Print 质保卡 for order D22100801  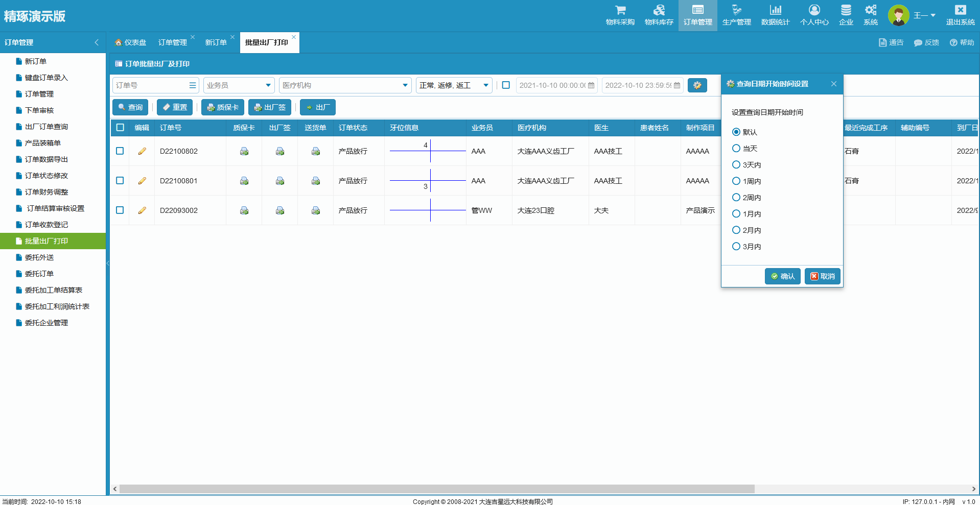pos(244,181)
